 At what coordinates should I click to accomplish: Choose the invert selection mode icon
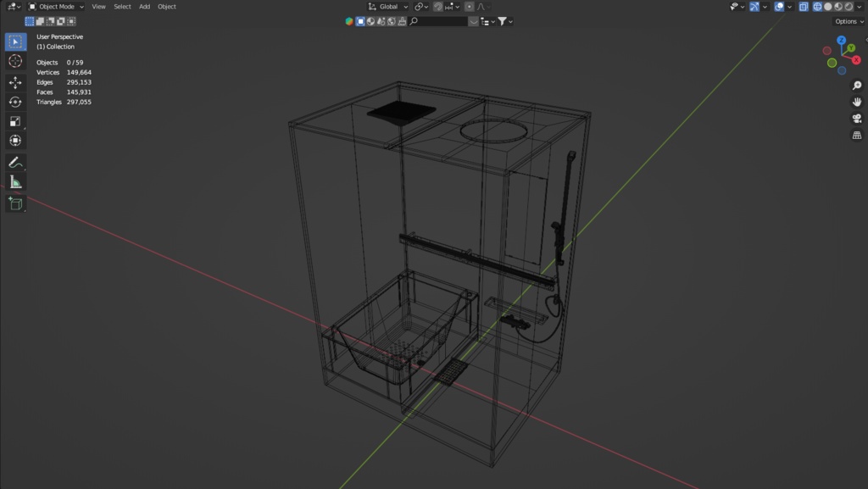61,21
